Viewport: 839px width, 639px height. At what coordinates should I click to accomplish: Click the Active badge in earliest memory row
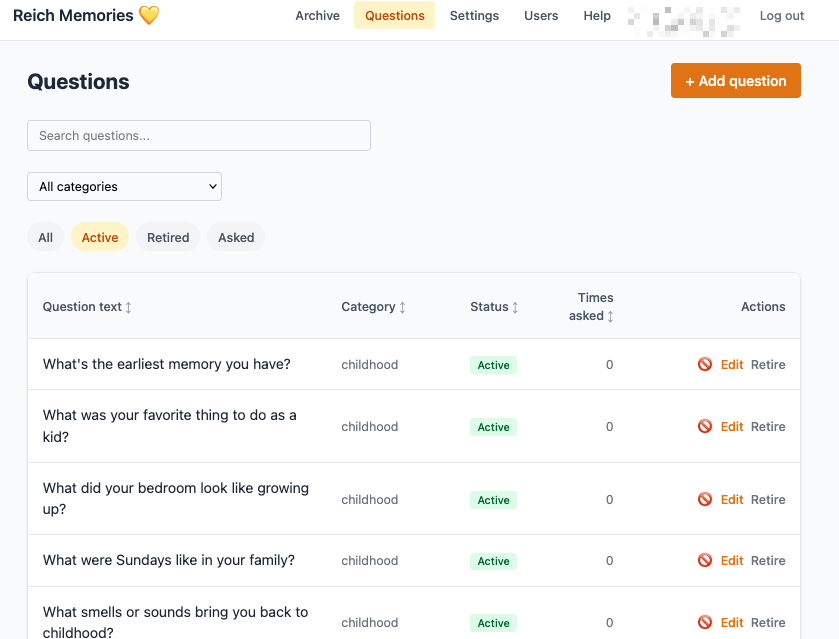tap(493, 365)
